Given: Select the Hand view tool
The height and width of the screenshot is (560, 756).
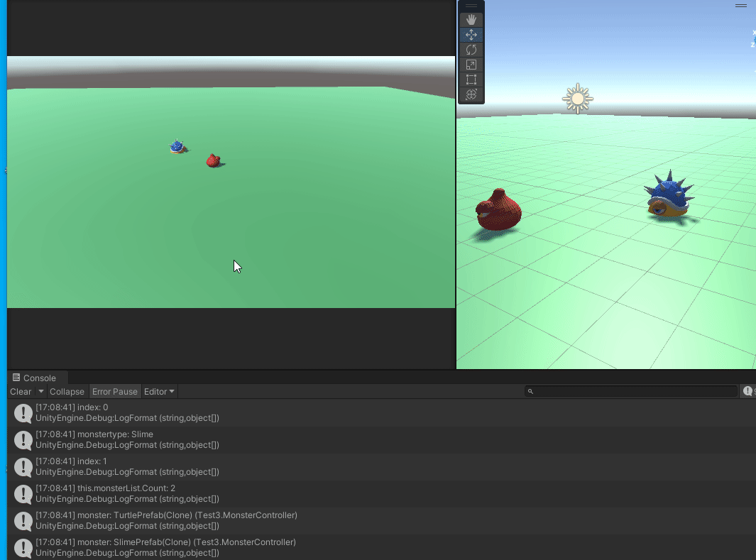Looking at the screenshot, I should pyautogui.click(x=471, y=20).
